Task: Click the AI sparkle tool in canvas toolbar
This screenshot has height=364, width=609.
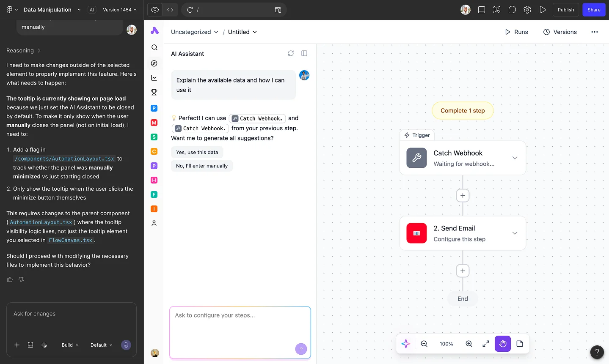Action: (x=406, y=344)
